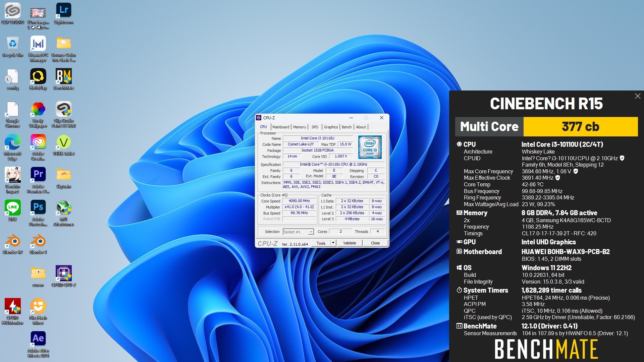
Task: Click the Intel Core i3 logo image
Action: tap(370, 147)
